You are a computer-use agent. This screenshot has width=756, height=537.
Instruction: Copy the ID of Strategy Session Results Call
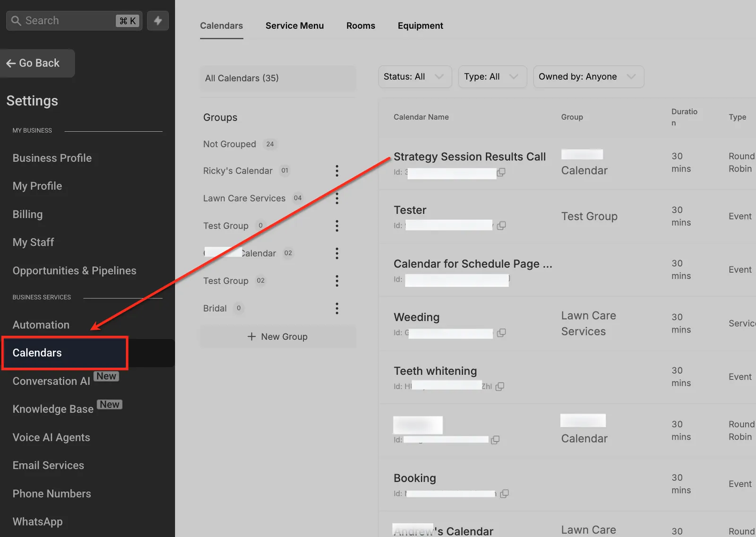(501, 172)
